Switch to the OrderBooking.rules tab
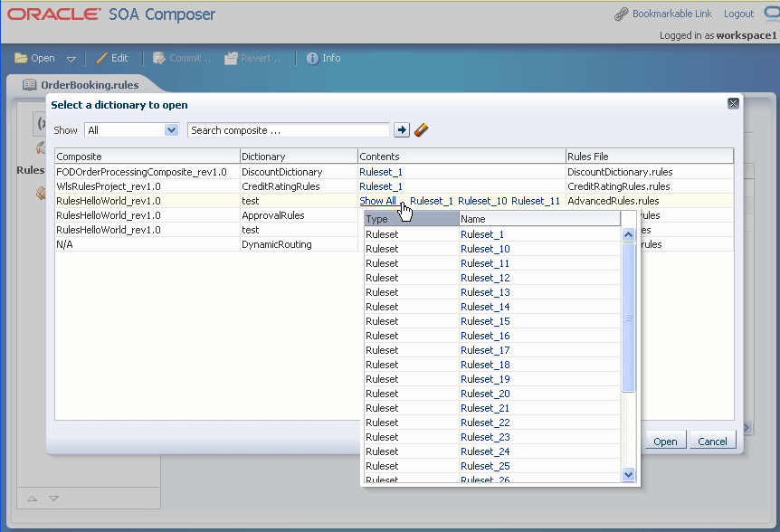The image size is (780, 532). [90, 85]
